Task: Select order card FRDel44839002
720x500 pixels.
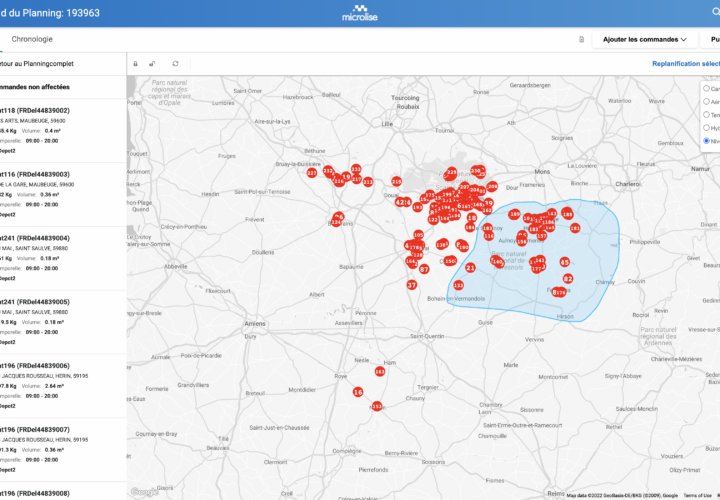Action: (63, 130)
